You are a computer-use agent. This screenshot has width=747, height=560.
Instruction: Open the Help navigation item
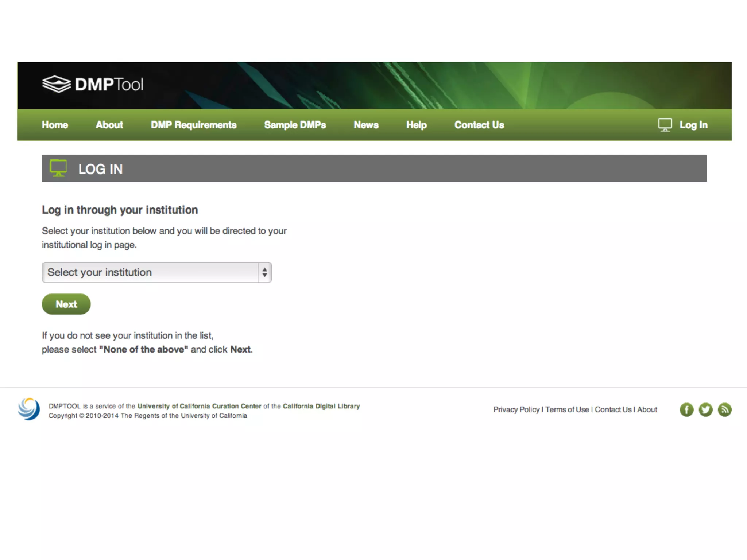pos(416,125)
